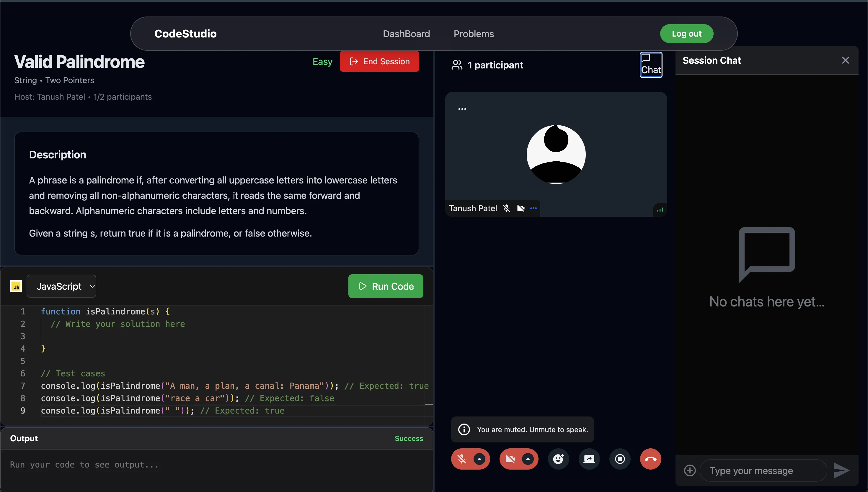The image size is (868, 492).
Task: Toggle the Chat panel button
Action: coord(651,65)
